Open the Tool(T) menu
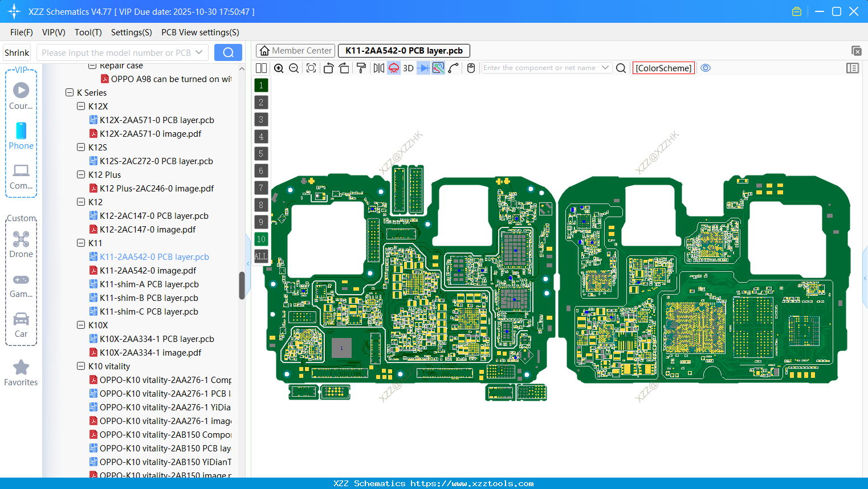The height and width of the screenshot is (489, 868). pos(88,32)
